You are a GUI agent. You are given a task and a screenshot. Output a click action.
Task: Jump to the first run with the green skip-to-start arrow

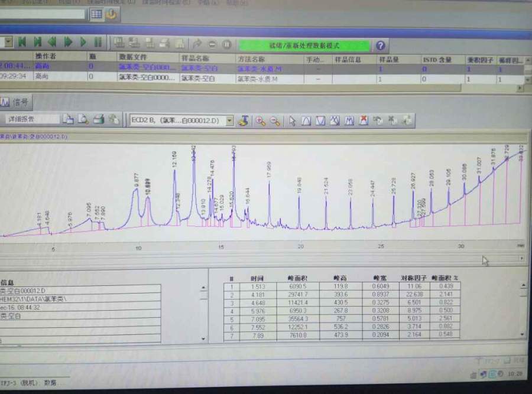click(x=22, y=42)
